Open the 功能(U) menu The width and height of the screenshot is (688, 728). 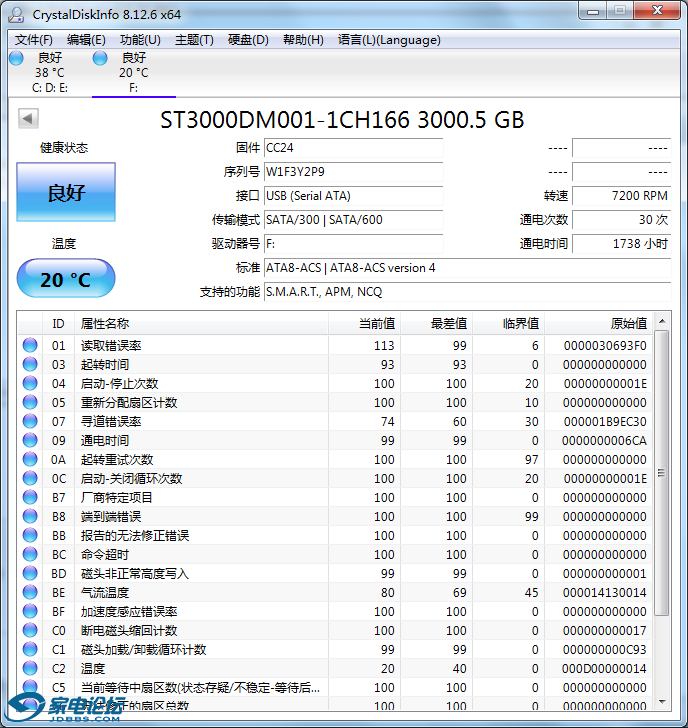point(140,40)
